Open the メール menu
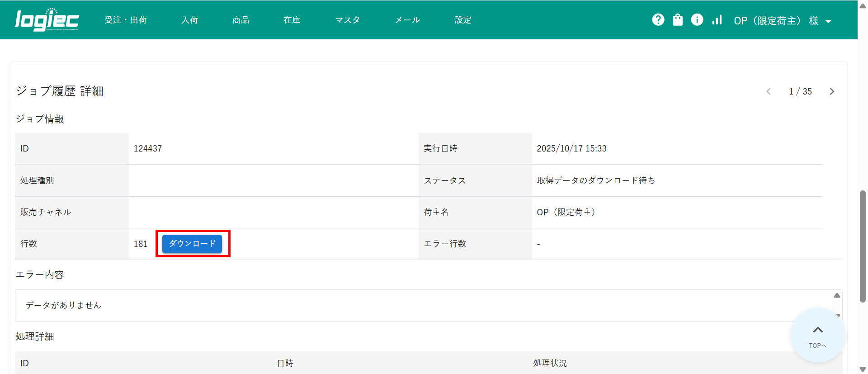 point(407,20)
